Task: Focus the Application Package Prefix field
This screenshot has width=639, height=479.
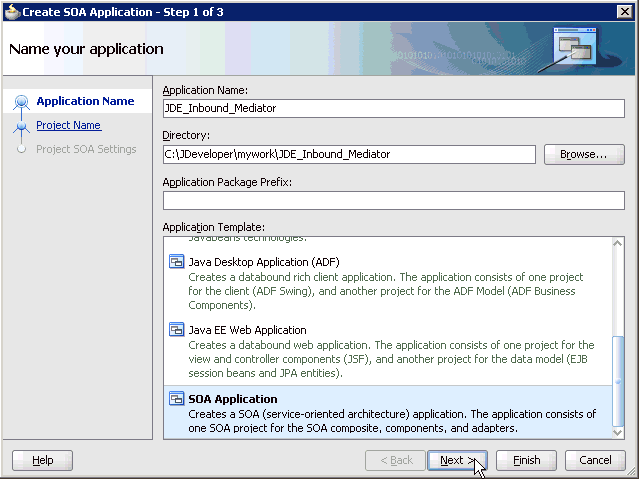Action: 393,200
